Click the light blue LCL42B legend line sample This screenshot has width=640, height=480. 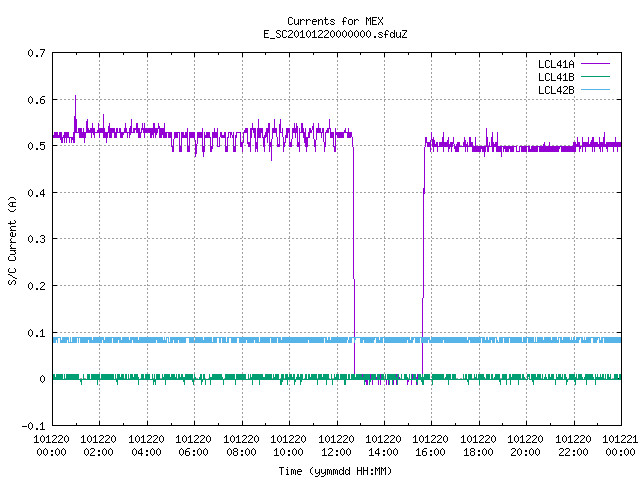coord(595,89)
